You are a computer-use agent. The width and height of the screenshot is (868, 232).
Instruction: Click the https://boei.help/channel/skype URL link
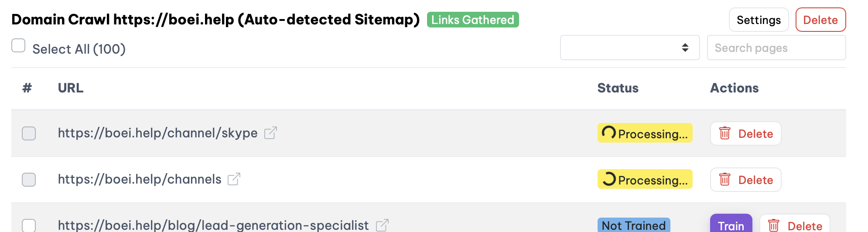pos(157,133)
